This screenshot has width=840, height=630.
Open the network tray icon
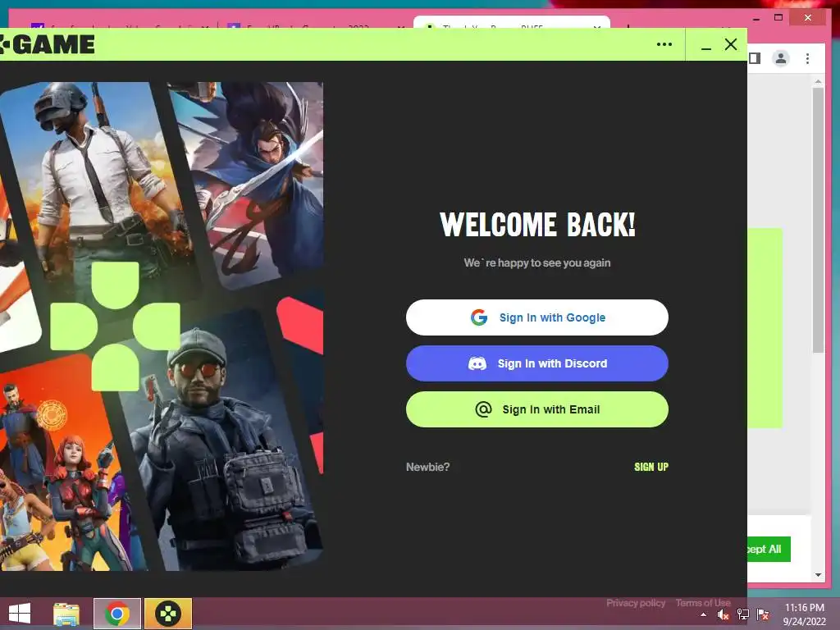point(743,614)
